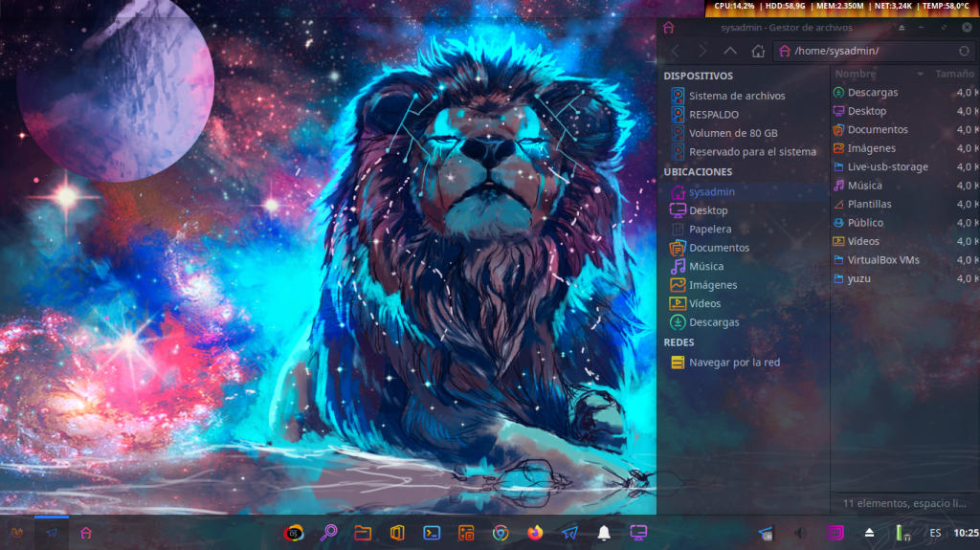This screenshot has height=550, width=980.
Task: Open the magnifier search app in dock
Action: pos(328,533)
